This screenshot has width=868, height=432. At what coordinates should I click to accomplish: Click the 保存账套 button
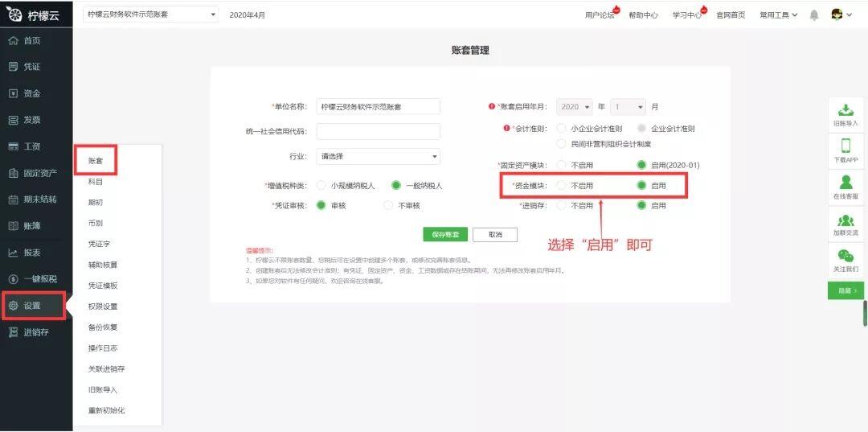click(445, 234)
